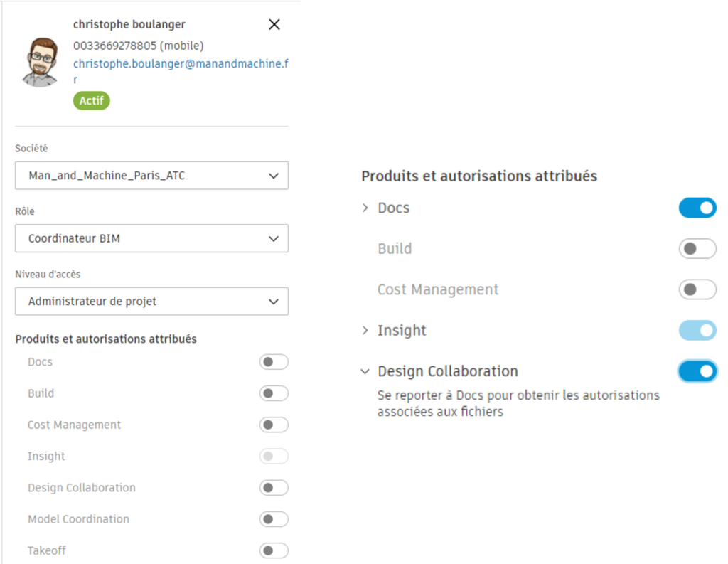Close the christophe boulanger user panel
This screenshot has height=564, width=728.
pos(274,25)
